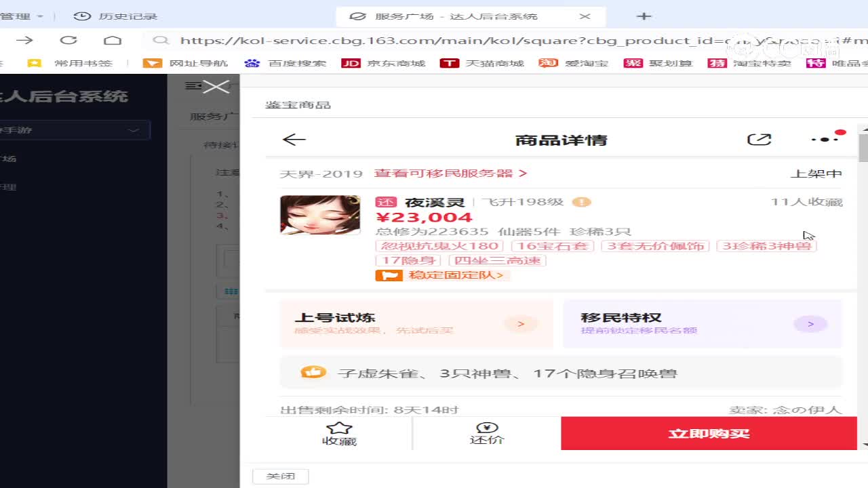Viewport: 868px width, 488px height.
Task: Open the 网址导航 bookmark
Action: 186,63
